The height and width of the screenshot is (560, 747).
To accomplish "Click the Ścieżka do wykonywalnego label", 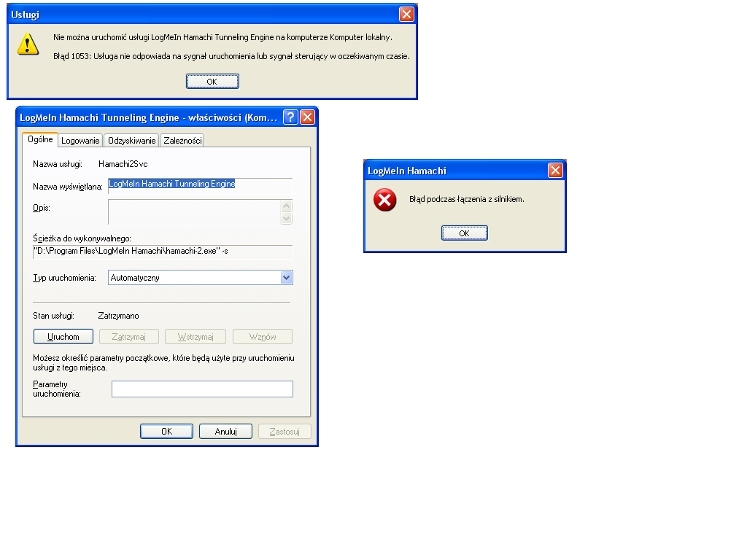I will click(82, 238).
